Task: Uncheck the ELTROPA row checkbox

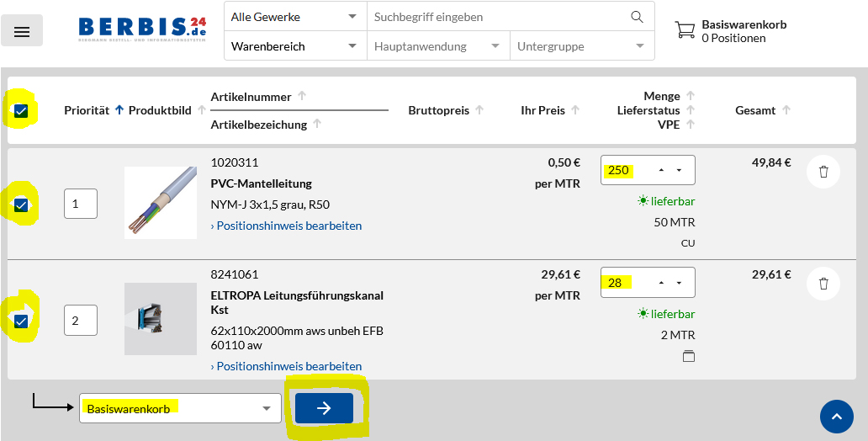Action: pyautogui.click(x=21, y=320)
